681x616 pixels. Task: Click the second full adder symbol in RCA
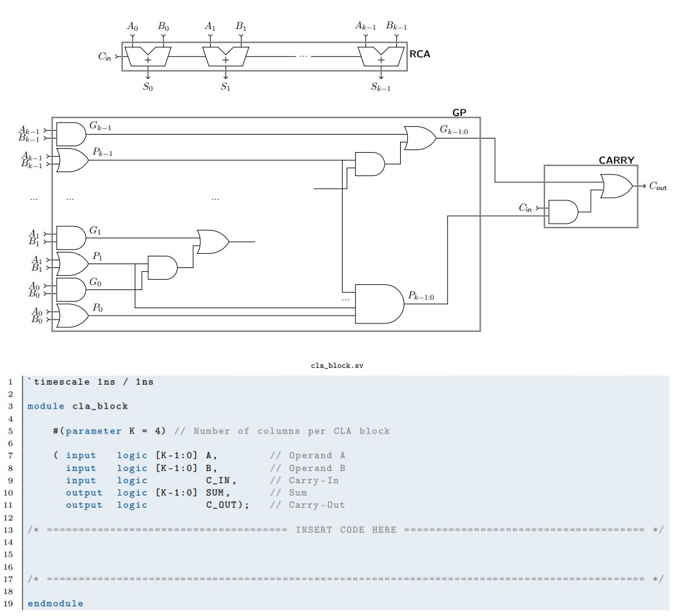click(x=225, y=57)
